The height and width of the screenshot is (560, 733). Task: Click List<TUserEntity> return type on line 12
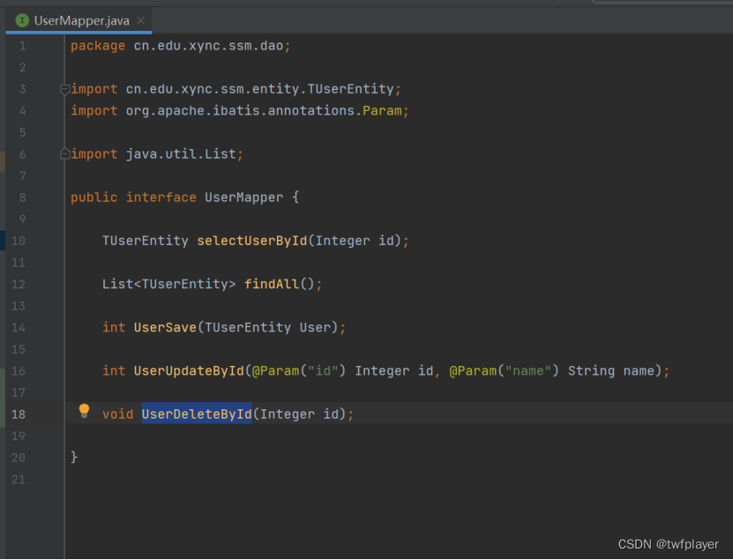pos(168,284)
